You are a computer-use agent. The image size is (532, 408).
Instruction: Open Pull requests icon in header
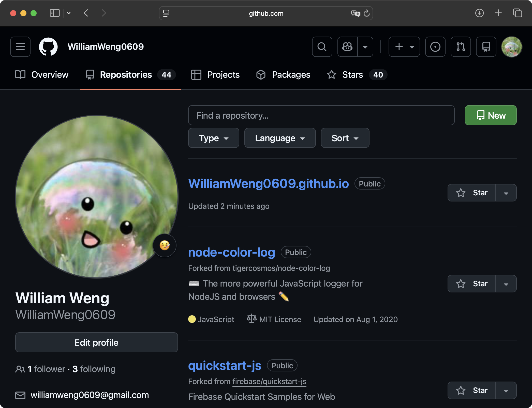point(461,47)
